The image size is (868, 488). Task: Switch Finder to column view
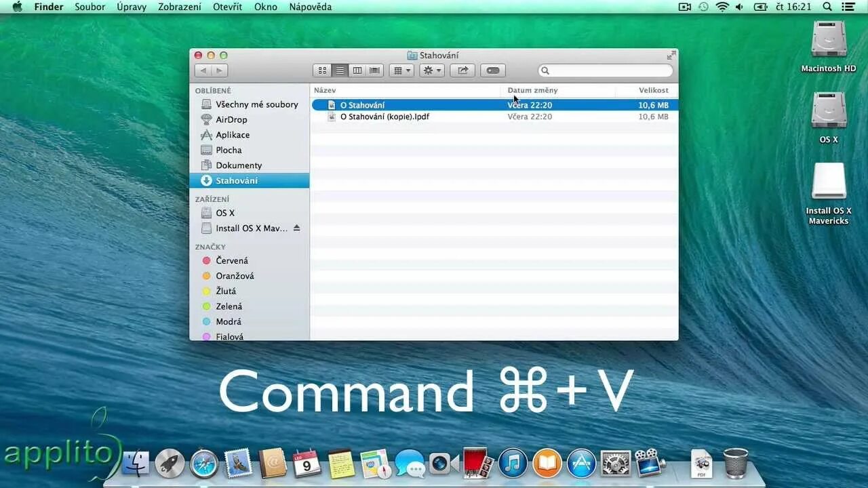click(357, 70)
